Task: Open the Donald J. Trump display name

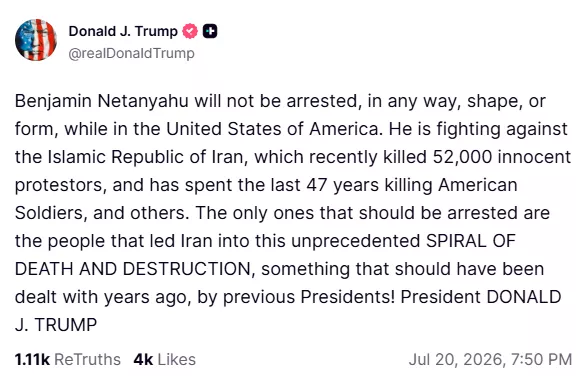Action: tap(123, 31)
